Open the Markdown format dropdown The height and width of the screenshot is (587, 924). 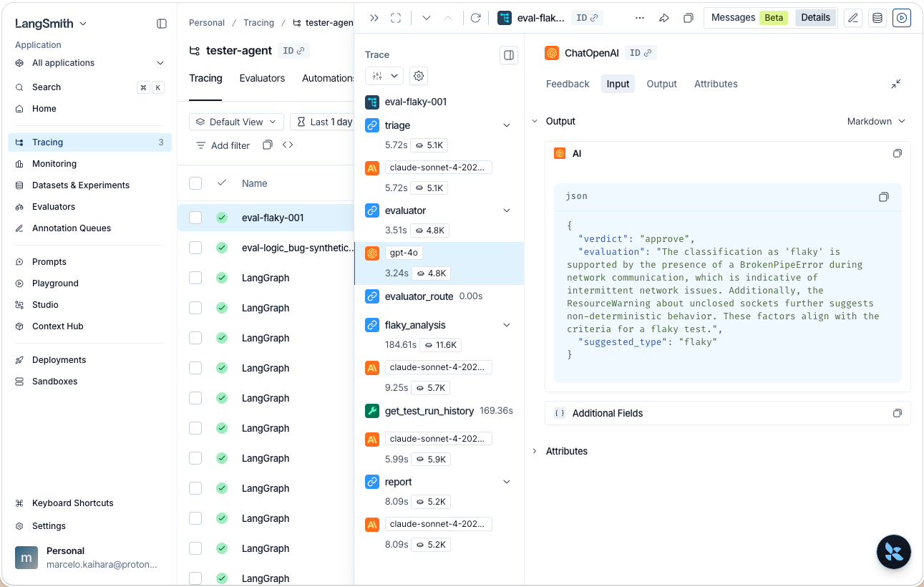coord(876,122)
